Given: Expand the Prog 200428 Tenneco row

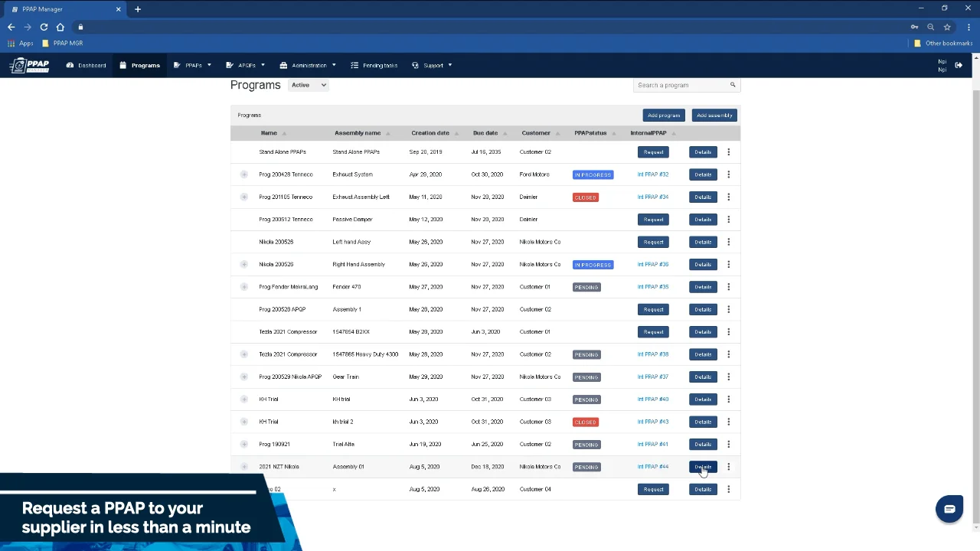Looking at the screenshot, I should 244,174.
